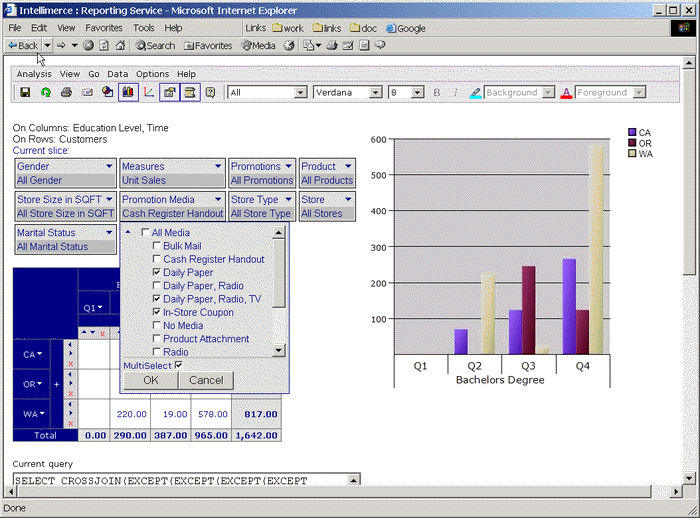Check the No Media checkbox
The image size is (700, 518).
[x=157, y=325]
